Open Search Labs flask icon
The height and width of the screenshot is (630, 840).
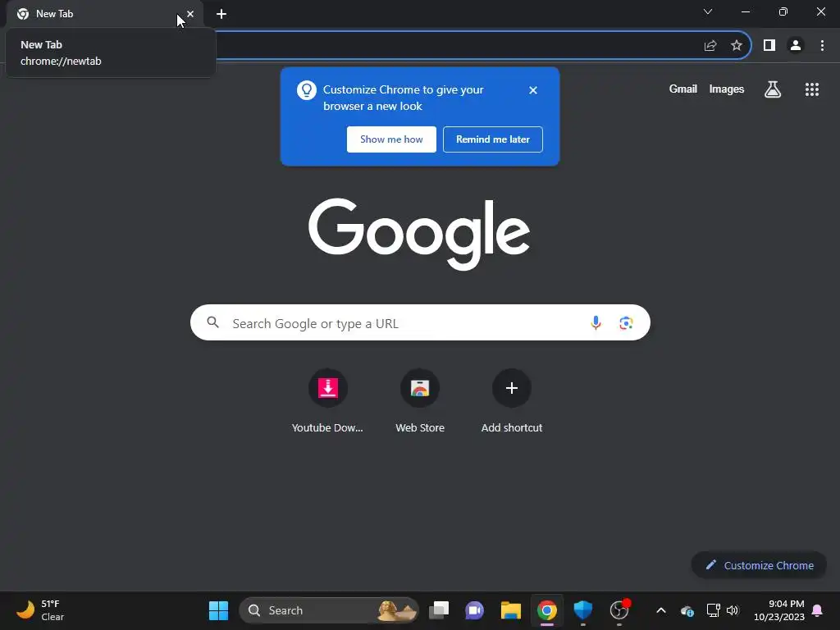click(773, 89)
